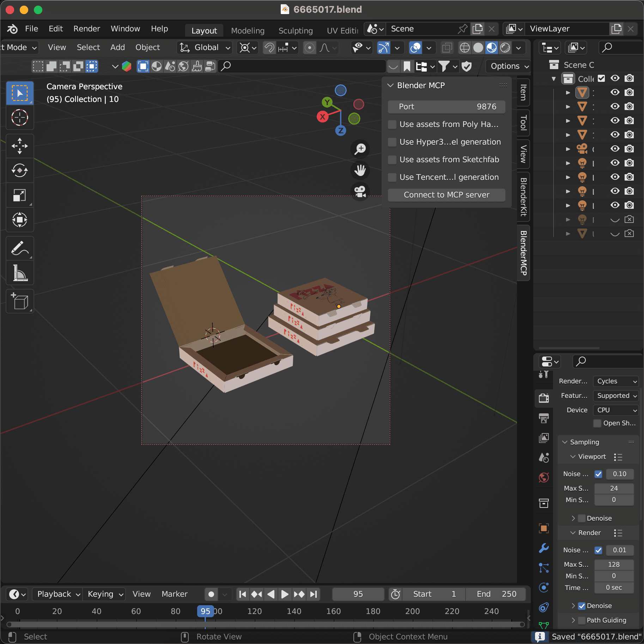Click the 3D Cursor tool
Image resolution: width=644 pixels, height=644 pixels.
[20, 117]
